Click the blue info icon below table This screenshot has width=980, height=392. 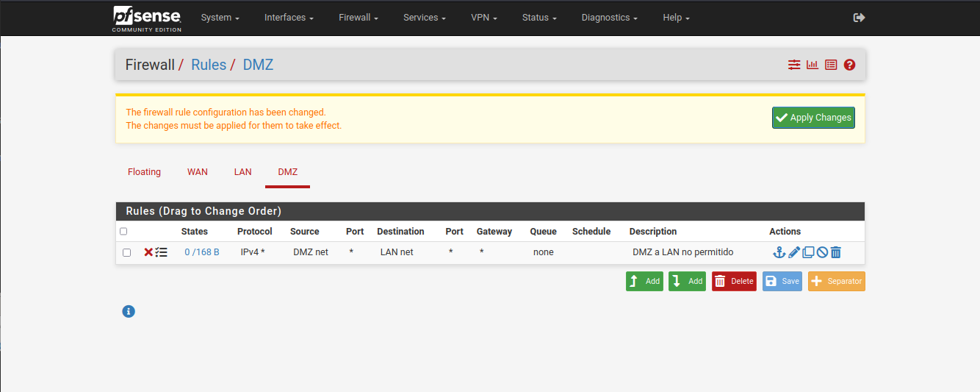tap(129, 311)
